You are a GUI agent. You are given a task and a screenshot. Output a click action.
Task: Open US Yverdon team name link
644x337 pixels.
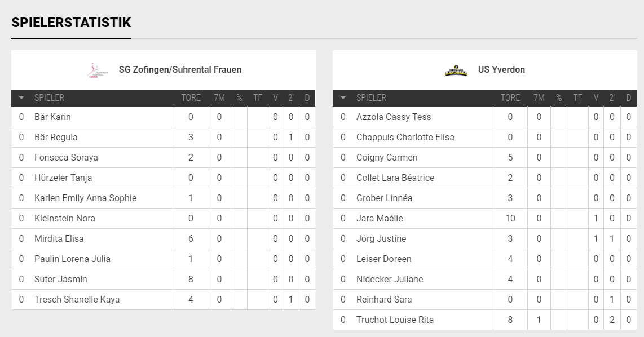click(501, 70)
